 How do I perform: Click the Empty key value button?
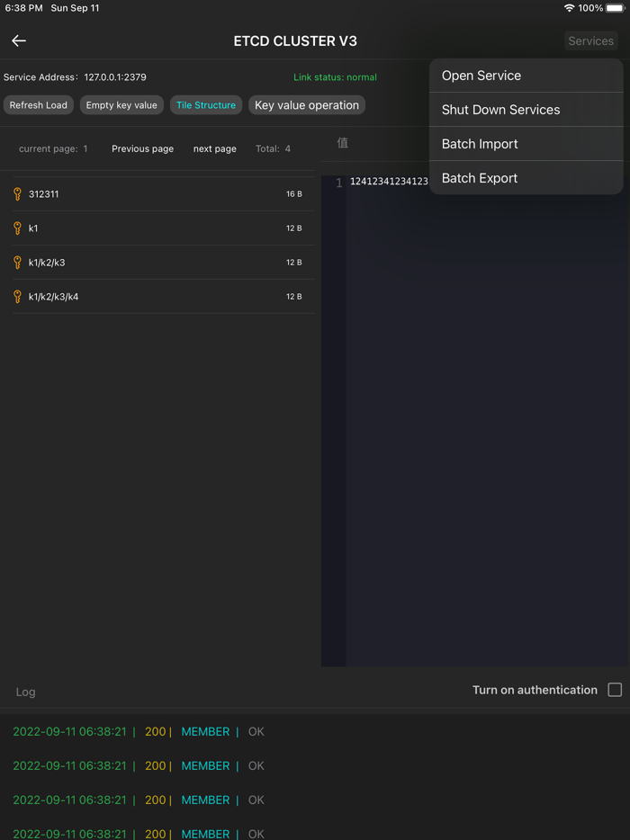coord(121,105)
